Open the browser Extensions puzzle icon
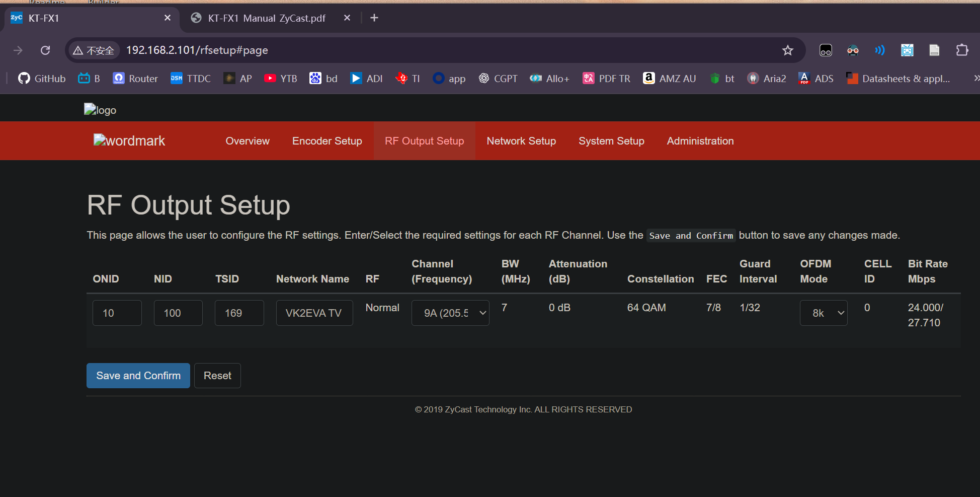The width and height of the screenshot is (980, 497). coord(961,50)
